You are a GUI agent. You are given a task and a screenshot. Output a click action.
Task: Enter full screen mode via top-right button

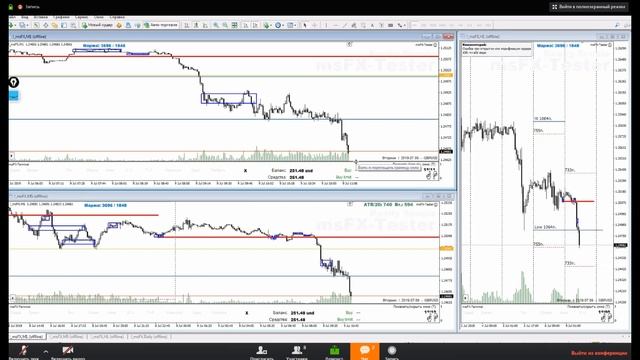589,7
